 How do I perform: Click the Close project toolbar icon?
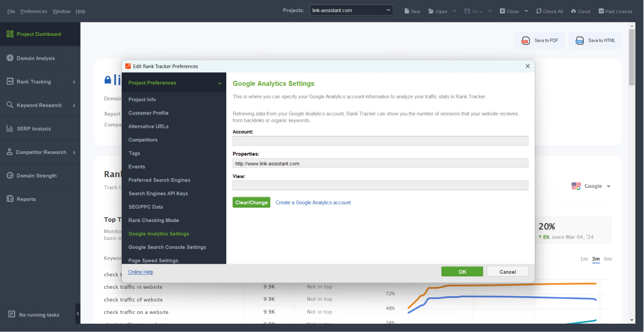(503, 11)
